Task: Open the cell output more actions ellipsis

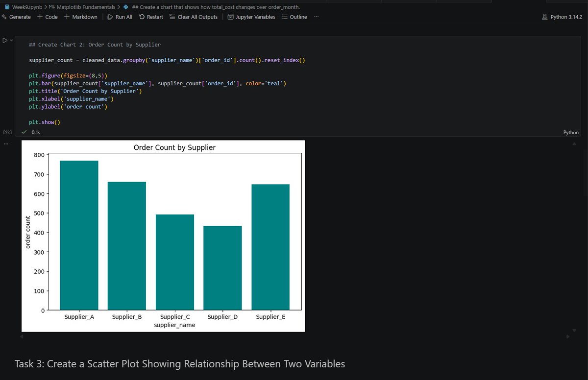Action: tap(6, 143)
